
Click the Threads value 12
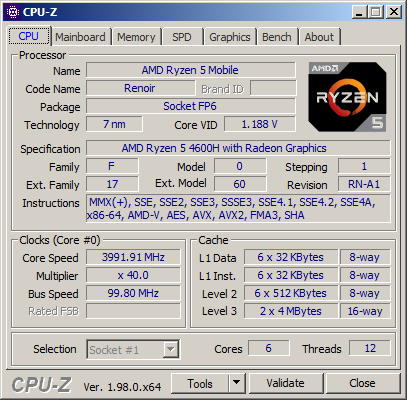click(x=370, y=348)
